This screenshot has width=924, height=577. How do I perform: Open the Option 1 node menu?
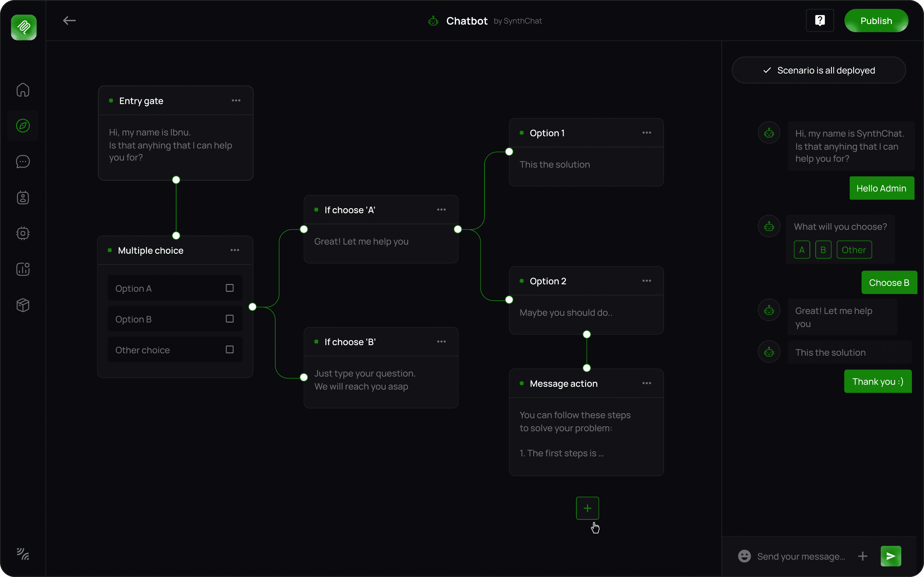pos(646,133)
